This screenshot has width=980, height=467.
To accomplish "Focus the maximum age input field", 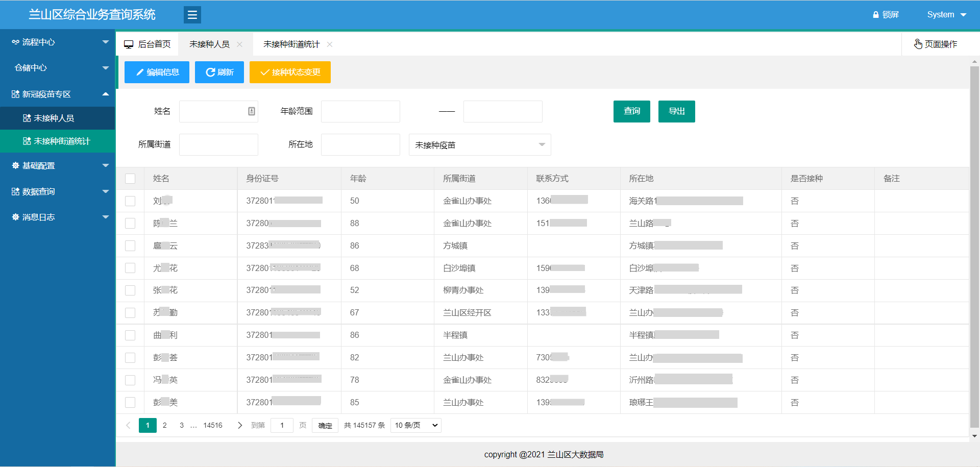I will (503, 111).
